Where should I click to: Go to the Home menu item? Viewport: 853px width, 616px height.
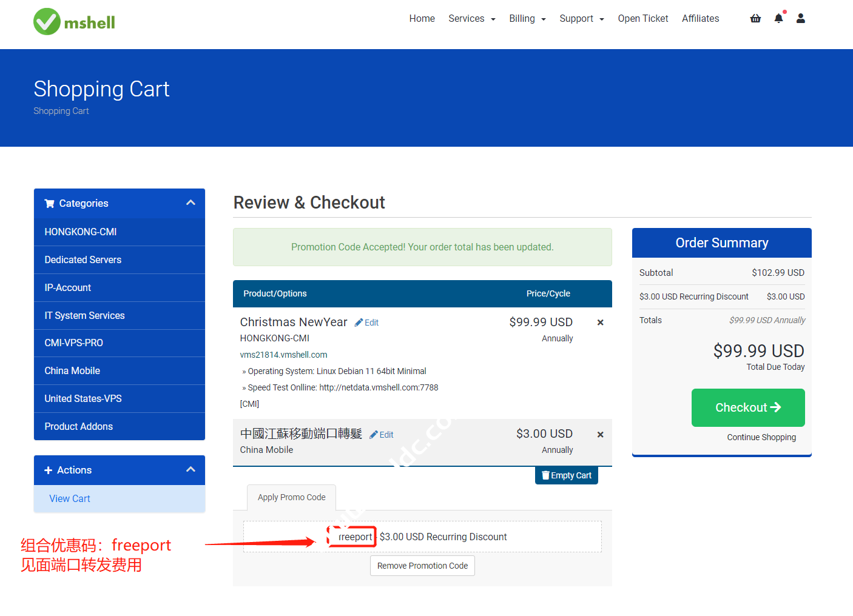(422, 19)
